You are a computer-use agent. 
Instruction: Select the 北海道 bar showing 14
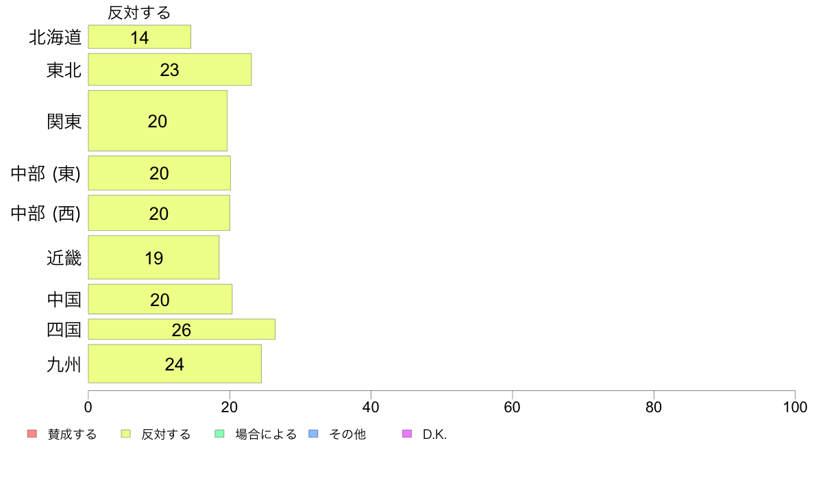click(140, 37)
